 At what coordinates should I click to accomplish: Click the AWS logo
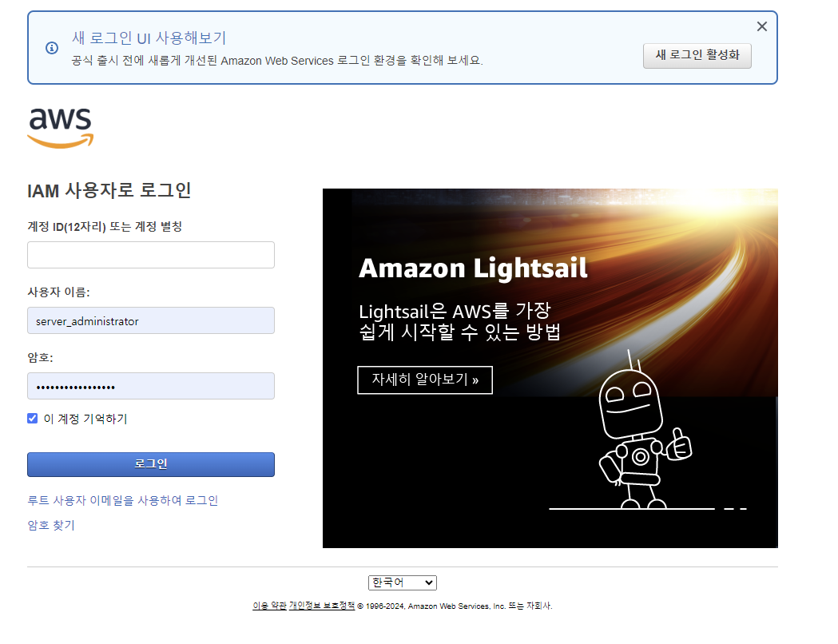pos(61,128)
